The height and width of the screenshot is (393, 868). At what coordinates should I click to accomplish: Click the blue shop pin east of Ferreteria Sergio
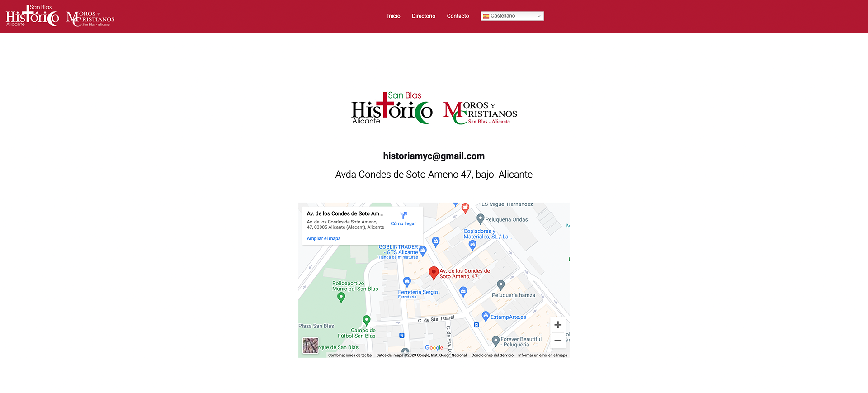pyautogui.click(x=463, y=291)
